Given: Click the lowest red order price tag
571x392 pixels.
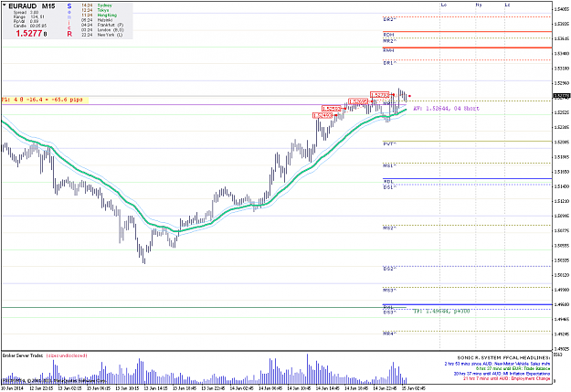Looking at the screenshot, I should click(x=323, y=116).
